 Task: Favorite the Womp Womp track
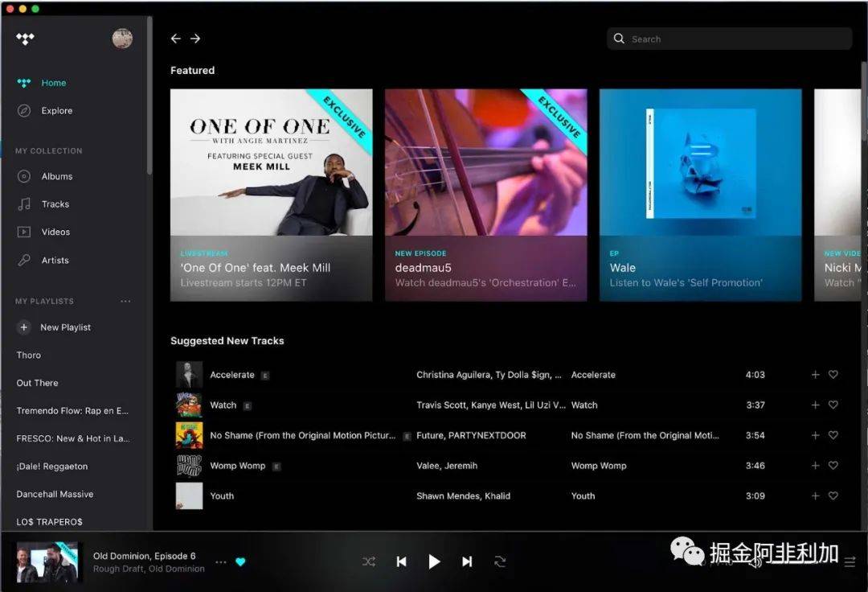(x=833, y=466)
